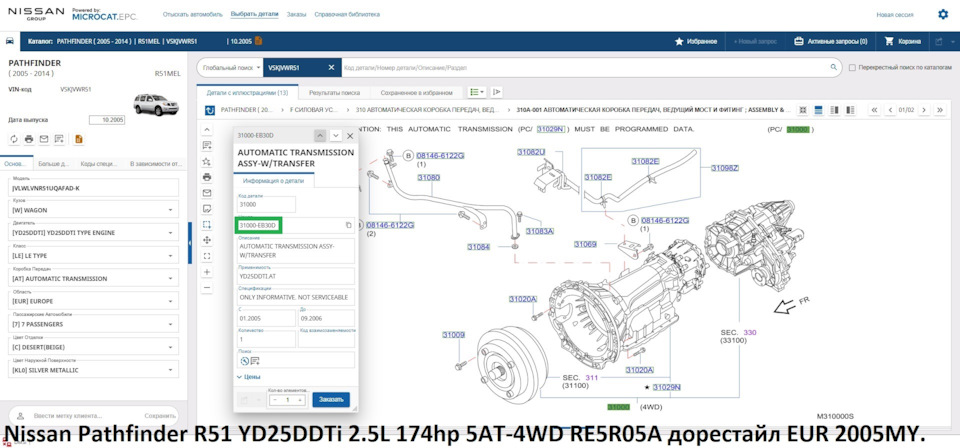Enable cross-catalog search checkbox
The image size is (960, 448).
pyautogui.click(x=852, y=67)
